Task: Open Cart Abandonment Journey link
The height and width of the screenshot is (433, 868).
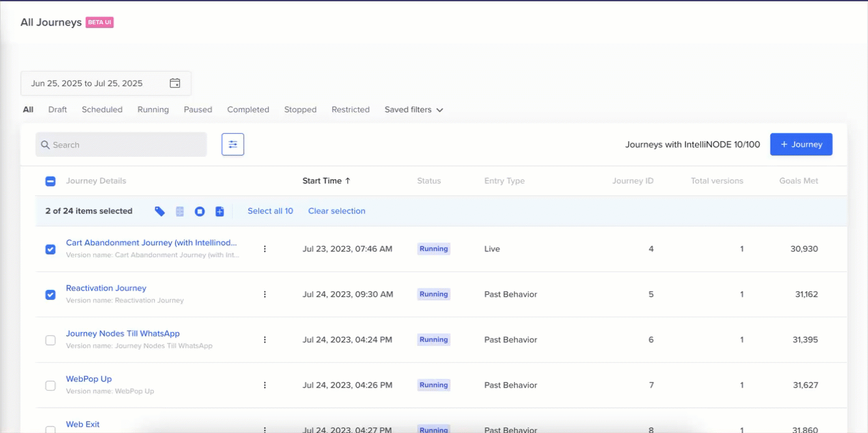Action: tap(151, 243)
